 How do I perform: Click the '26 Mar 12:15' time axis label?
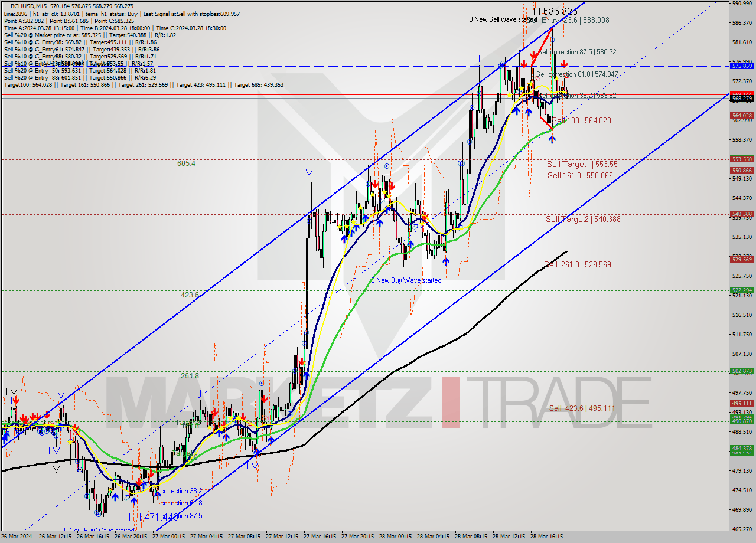(x=55, y=537)
